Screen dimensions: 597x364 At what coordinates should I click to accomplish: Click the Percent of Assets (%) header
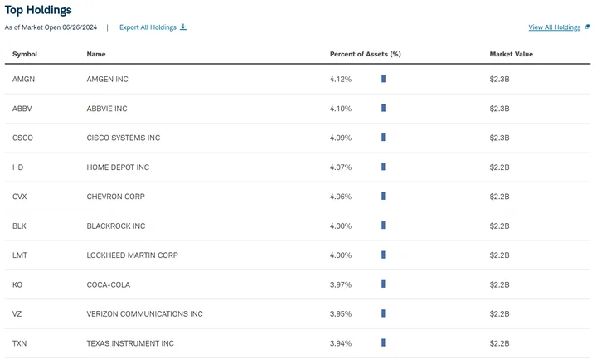point(365,54)
